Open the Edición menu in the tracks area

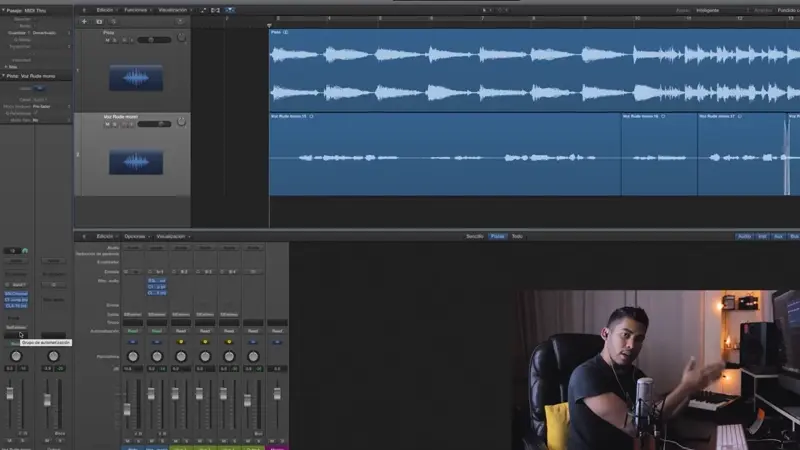click(x=105, y=10)
